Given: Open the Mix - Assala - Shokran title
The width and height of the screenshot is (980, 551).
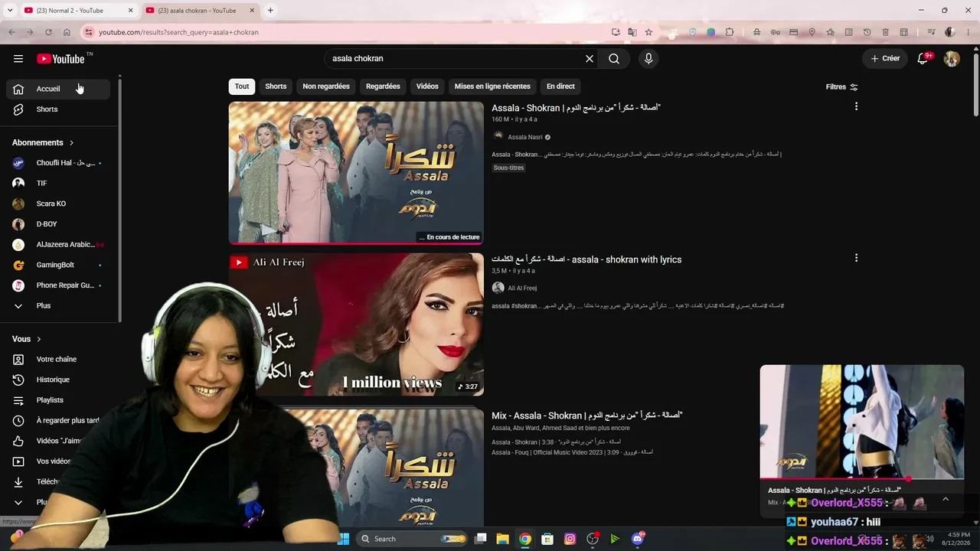Looking at the screenshot, I should point(586,416).
